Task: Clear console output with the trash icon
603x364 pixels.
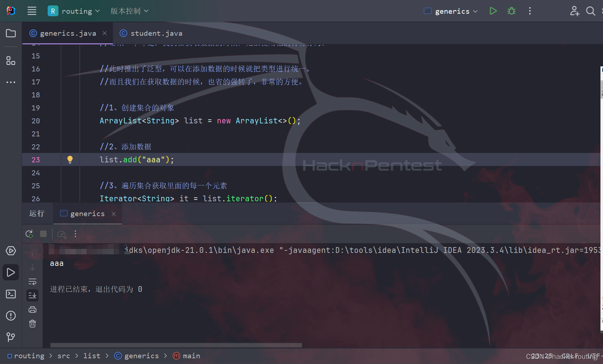Action: [32, 324]
